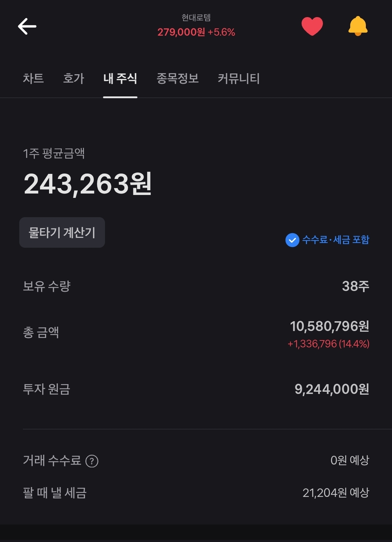Tap the 0원 예상 fee value
392x542 pixels.
[349, 461]
